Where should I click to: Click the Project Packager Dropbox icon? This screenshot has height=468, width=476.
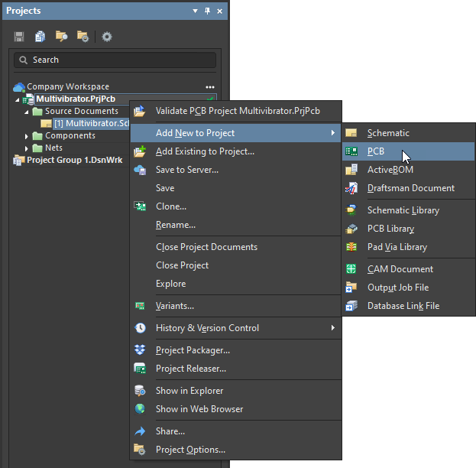point(140,350)
